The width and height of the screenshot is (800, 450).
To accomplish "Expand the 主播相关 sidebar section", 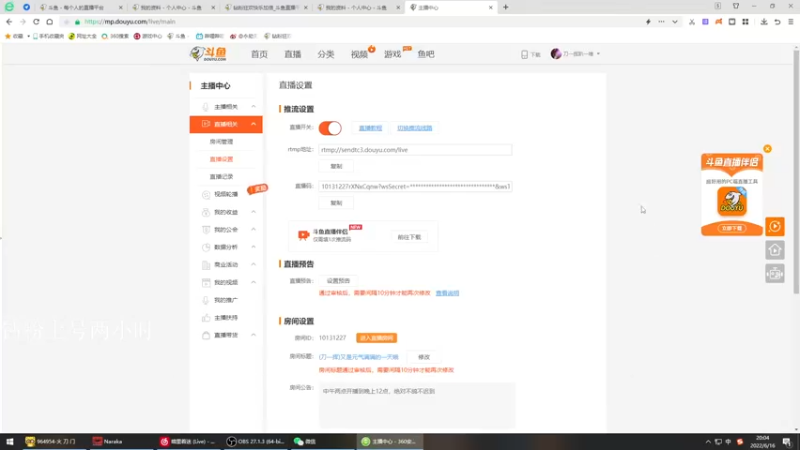I will click(x=226, y=107).
